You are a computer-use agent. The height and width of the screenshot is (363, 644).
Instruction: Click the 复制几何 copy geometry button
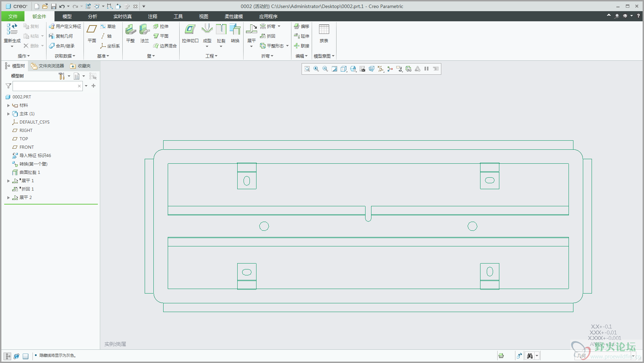click(x=61, y=36)
